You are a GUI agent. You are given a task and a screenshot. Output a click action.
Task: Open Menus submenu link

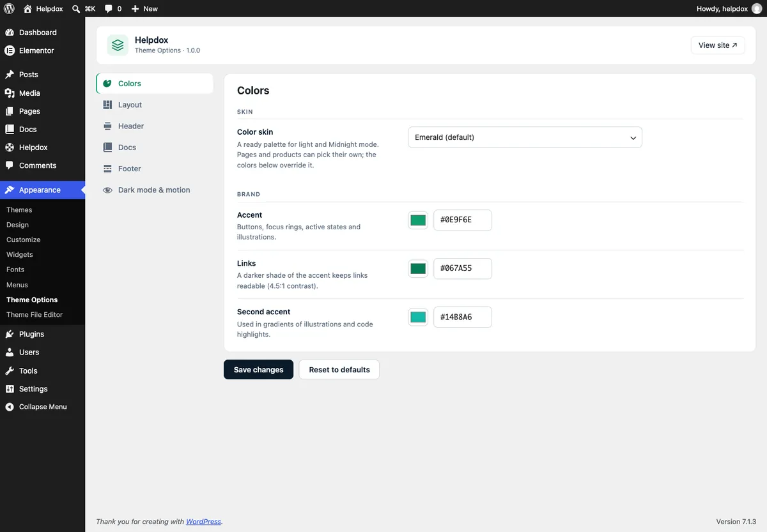(x=17, y=285)
